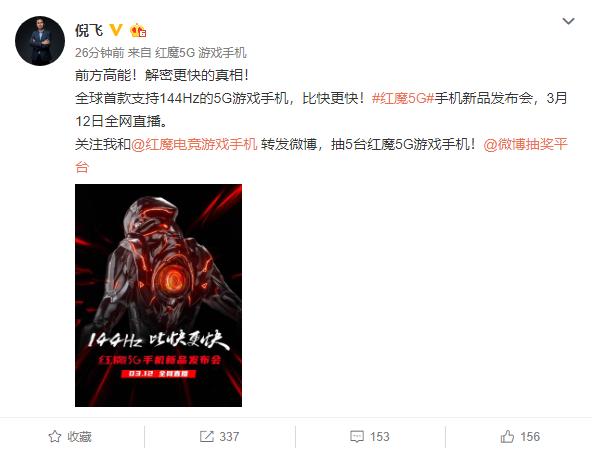Click the 收藏 collect button label

pyautogui.click(x=80, y=437)
